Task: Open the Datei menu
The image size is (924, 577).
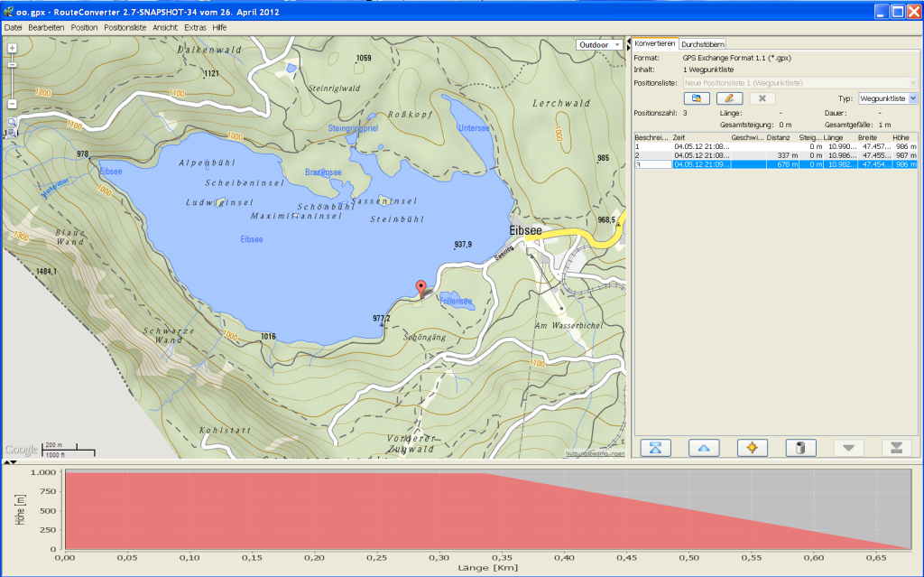Action: 13,28
